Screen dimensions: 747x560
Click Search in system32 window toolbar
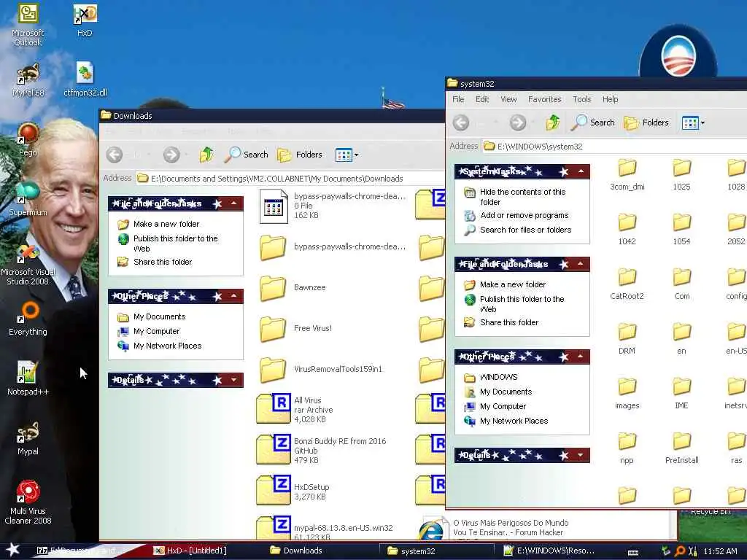(x=593, y=122)
